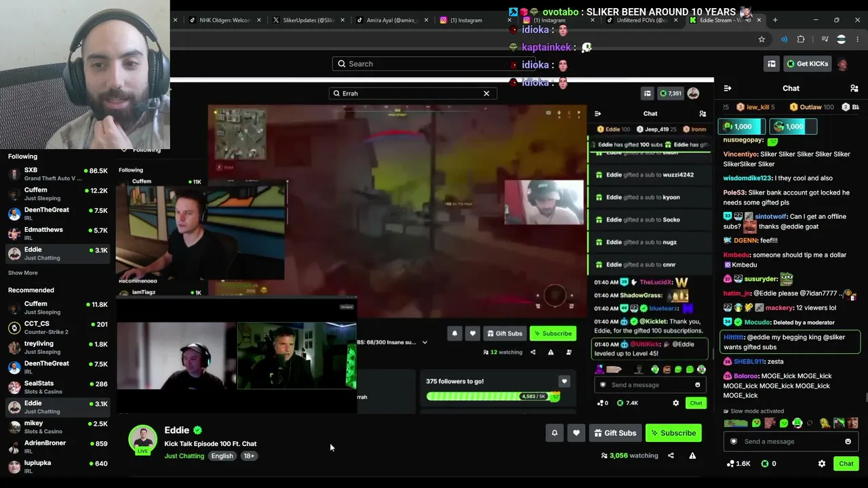The image size is (868, 488).
Task: Click the Send a message chat input
Action: pyautogui.click(x=791, y=441)
